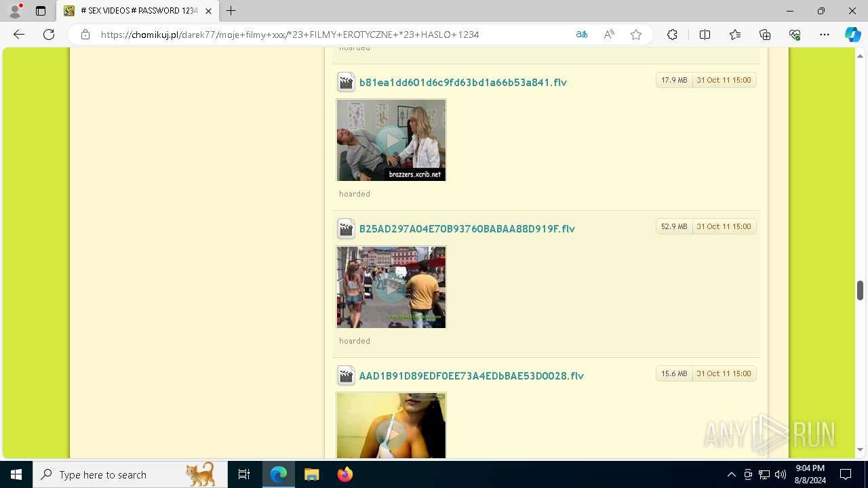Image resolution: width=868 pixels, height=488 pixels.
Task: Click video file icon beside B25AD297A04E
Action: [346, 229]
